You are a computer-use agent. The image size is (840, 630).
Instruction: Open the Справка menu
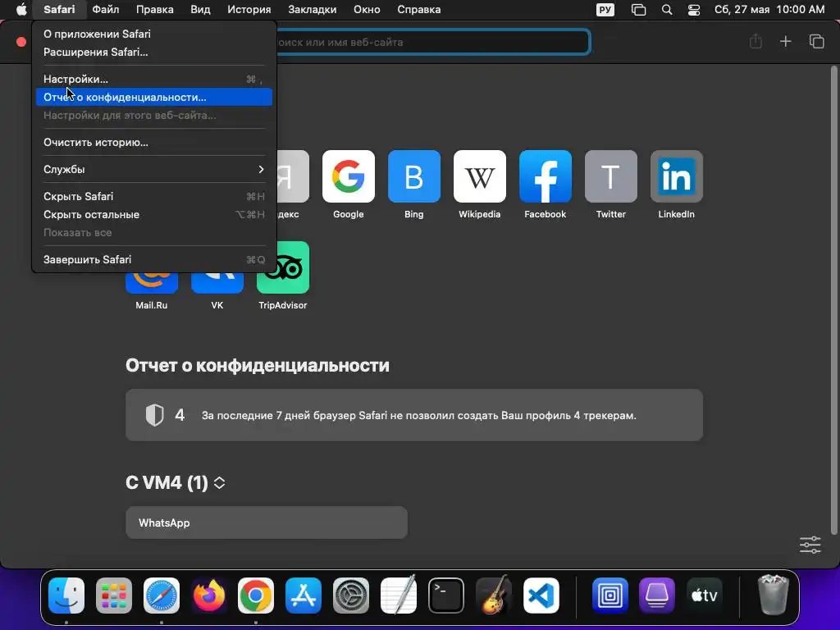pyautogui.click(x=419, y=10)
